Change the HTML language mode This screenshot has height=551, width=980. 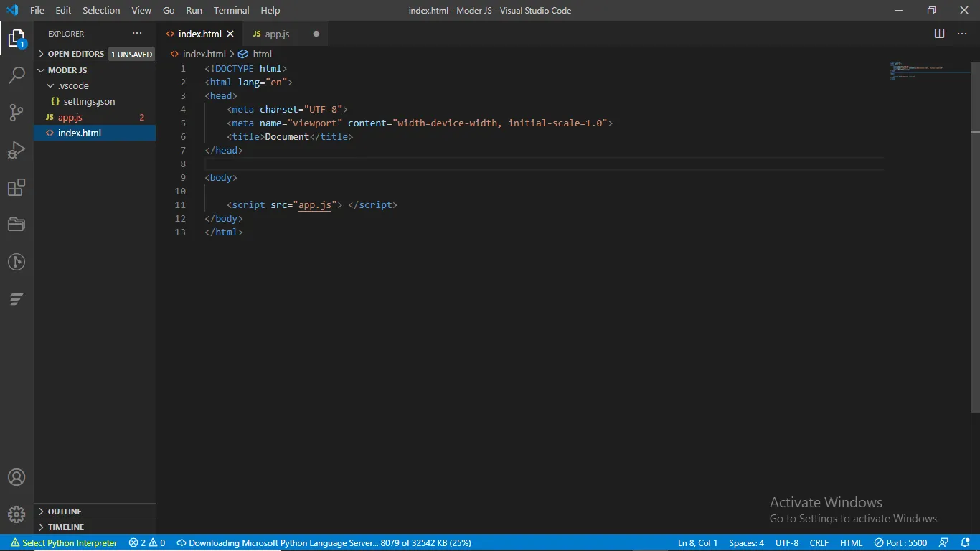coord(851,543)
